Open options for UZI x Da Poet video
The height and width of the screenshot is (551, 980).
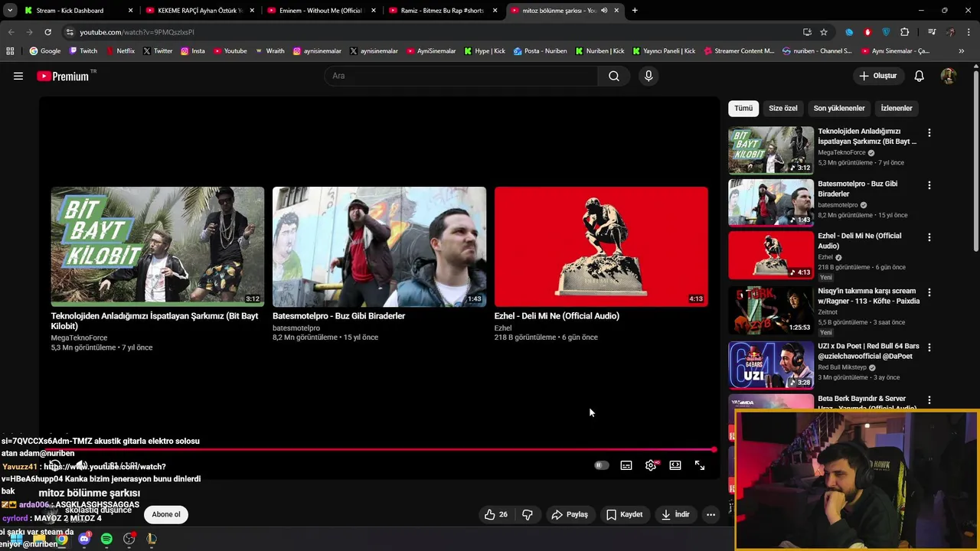click(929, 347)
